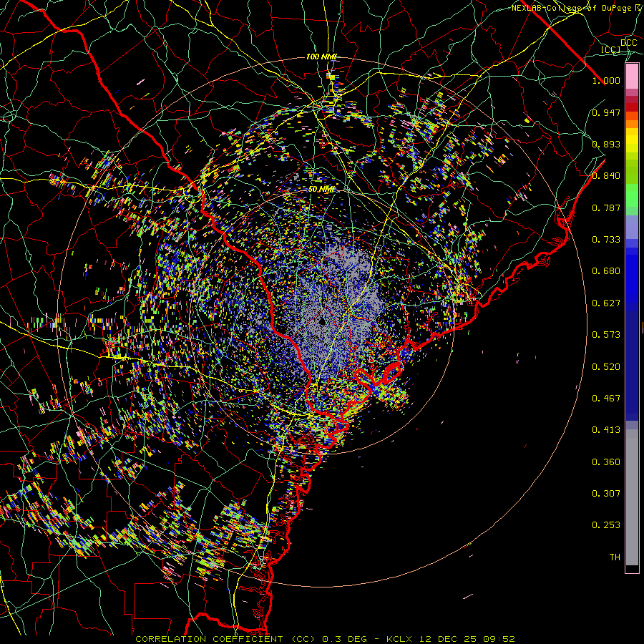Screen dimensions: 644x644
Task: Click the DCC label above the color bar
Action: 628,43
